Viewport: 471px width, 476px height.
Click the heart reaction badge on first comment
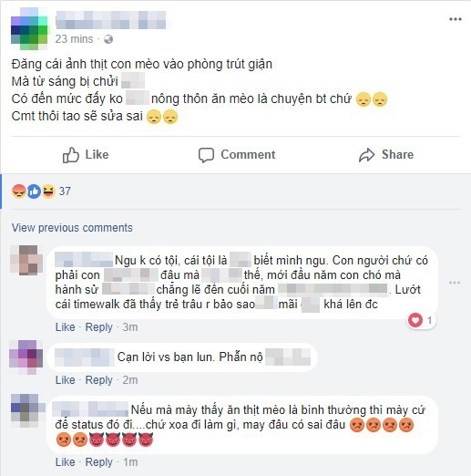point(415,320)
